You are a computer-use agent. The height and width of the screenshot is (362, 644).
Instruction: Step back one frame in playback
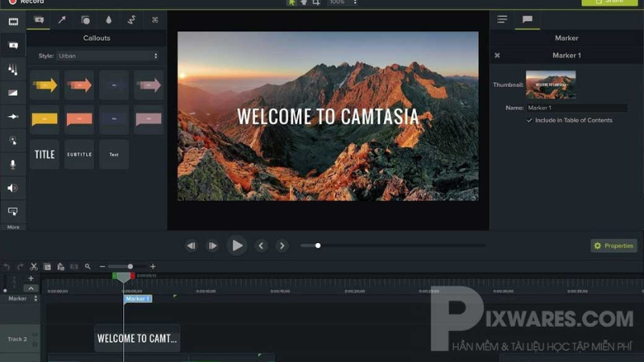[192, 246]
